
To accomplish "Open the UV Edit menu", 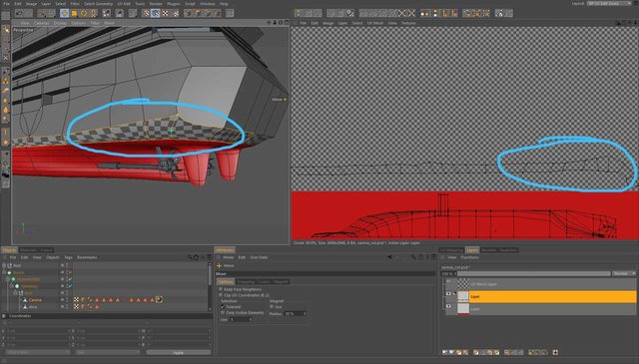I will [124, 4].
